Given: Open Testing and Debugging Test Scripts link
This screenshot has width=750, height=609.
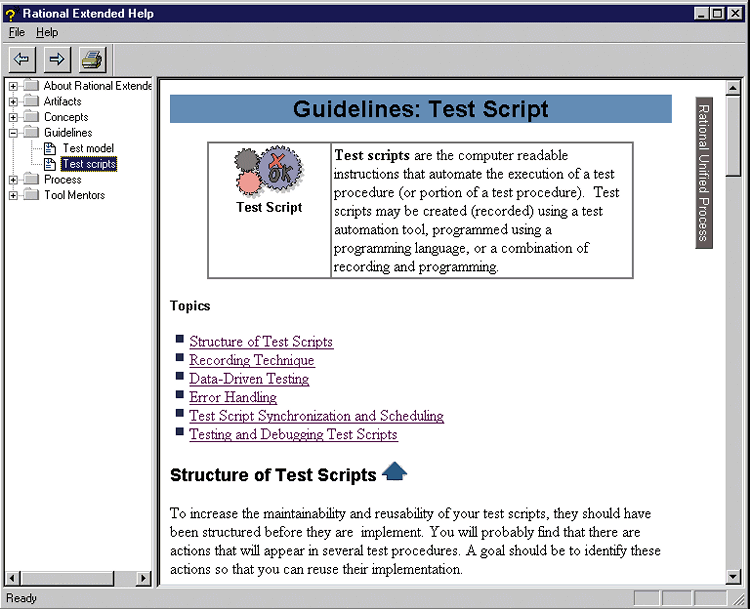Looking at the screenshot, I should click(x=294, y=434).
